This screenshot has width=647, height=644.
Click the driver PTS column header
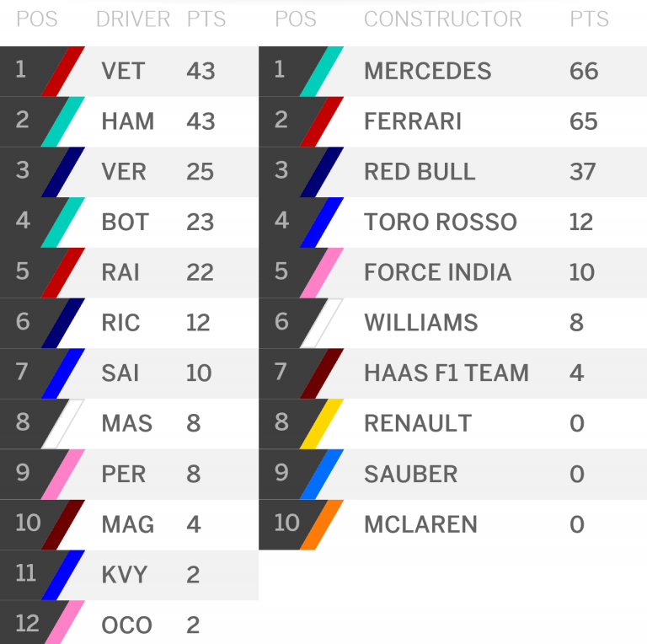206,19
